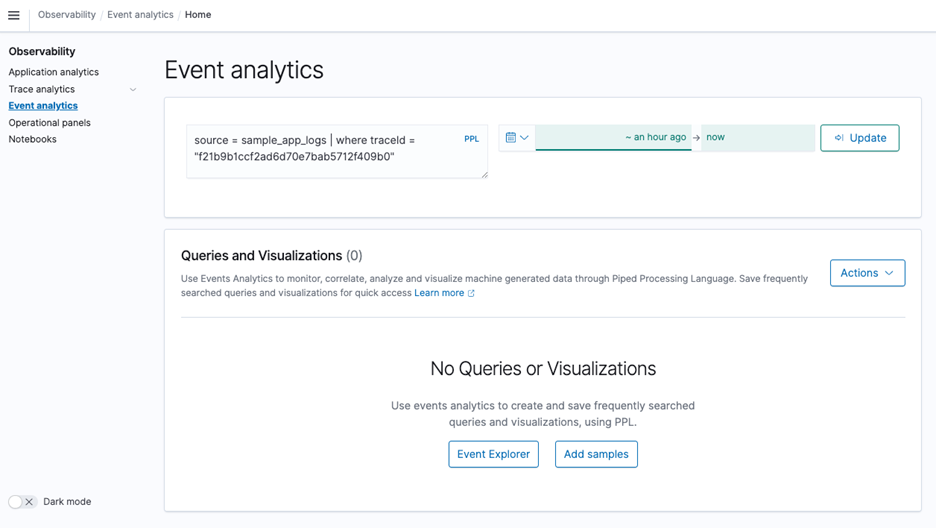Navigate to Notebooks in sidebar
This screenshot has height=528, width=936.
tap(33, 139)
